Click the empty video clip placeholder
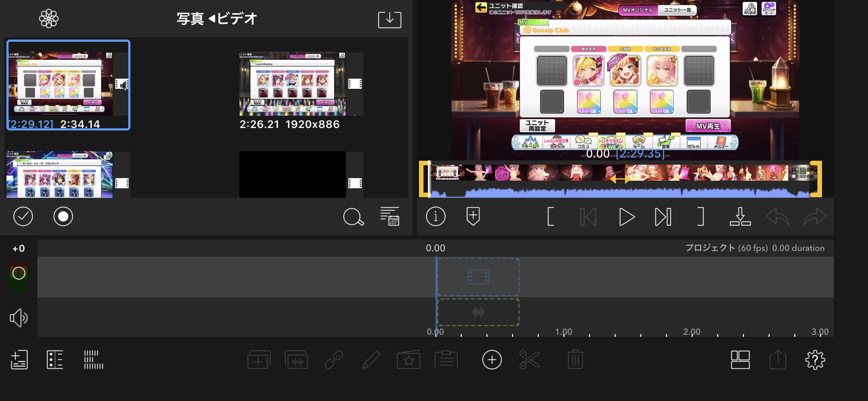This screenshot has height=401, width=868. (x=478, y=277)
